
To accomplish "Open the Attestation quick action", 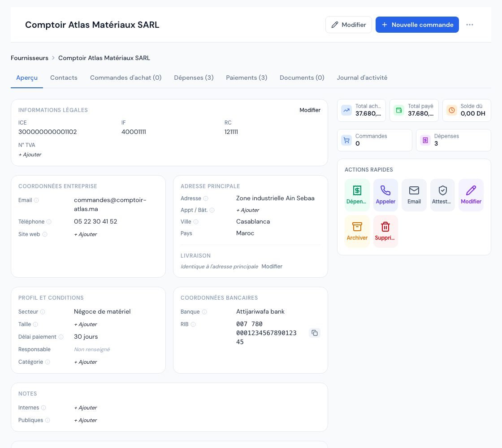I will click(442, 195).
